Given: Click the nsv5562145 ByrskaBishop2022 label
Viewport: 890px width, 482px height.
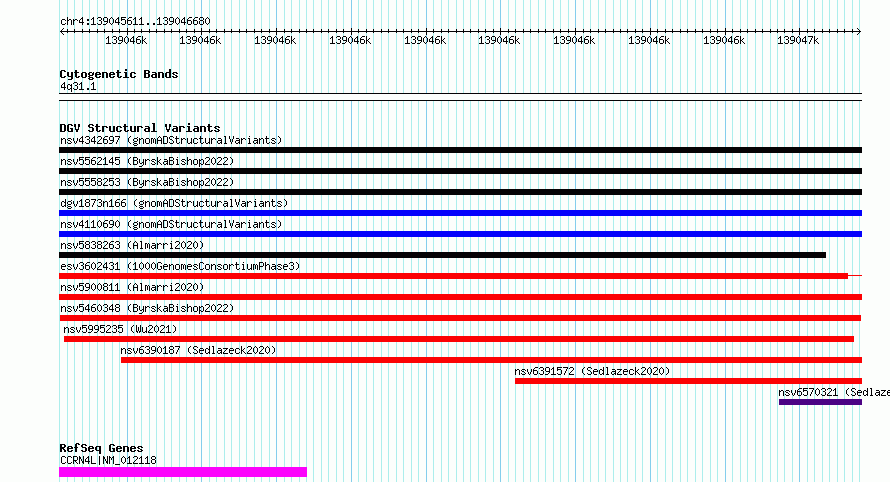Looking at the screenshot, I should (147, 161).
